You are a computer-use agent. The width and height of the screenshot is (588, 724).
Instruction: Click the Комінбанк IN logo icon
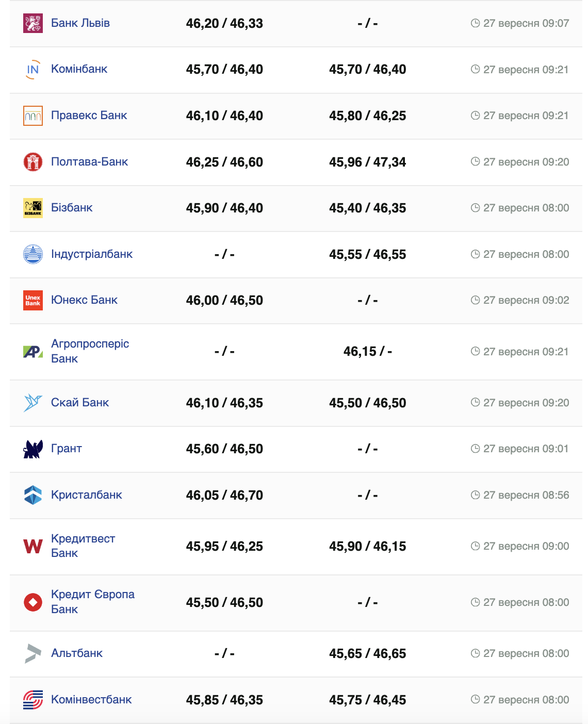coord(33,70)
